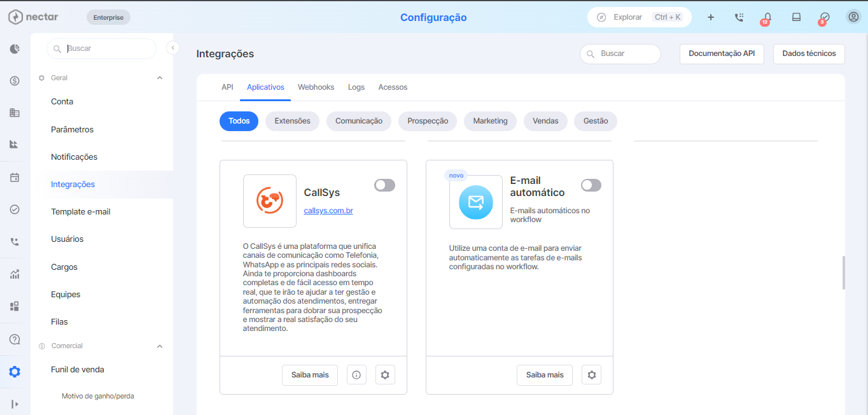Collapse the Comercial section chevron
The height and width of the screenshot is (415, 868).
pos(160,346)
